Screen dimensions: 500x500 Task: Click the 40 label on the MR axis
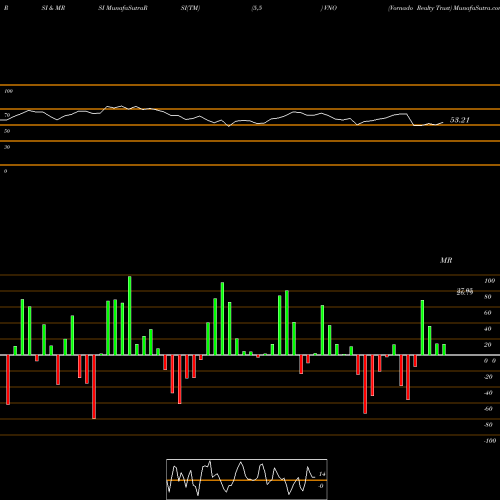(488, 329)
